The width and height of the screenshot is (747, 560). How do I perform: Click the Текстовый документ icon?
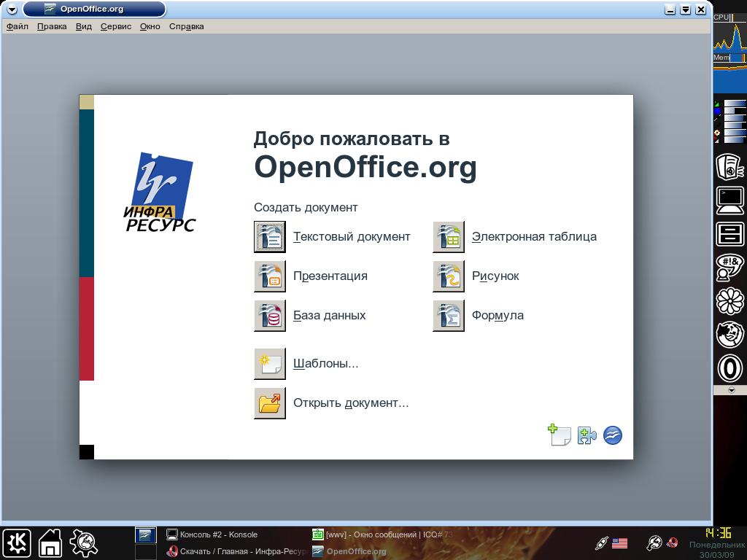click(269, 237)
